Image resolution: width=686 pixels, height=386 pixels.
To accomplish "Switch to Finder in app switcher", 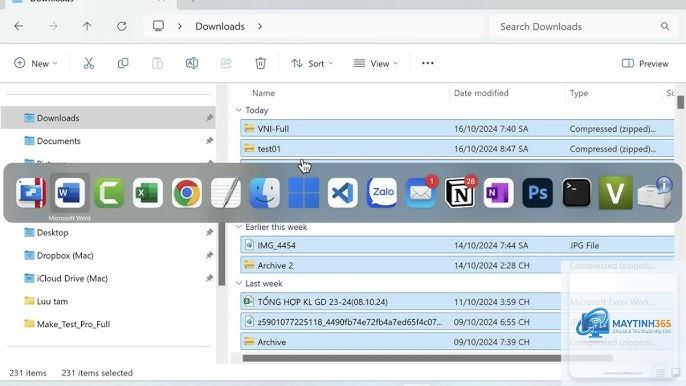I will [x=265, y=193].
